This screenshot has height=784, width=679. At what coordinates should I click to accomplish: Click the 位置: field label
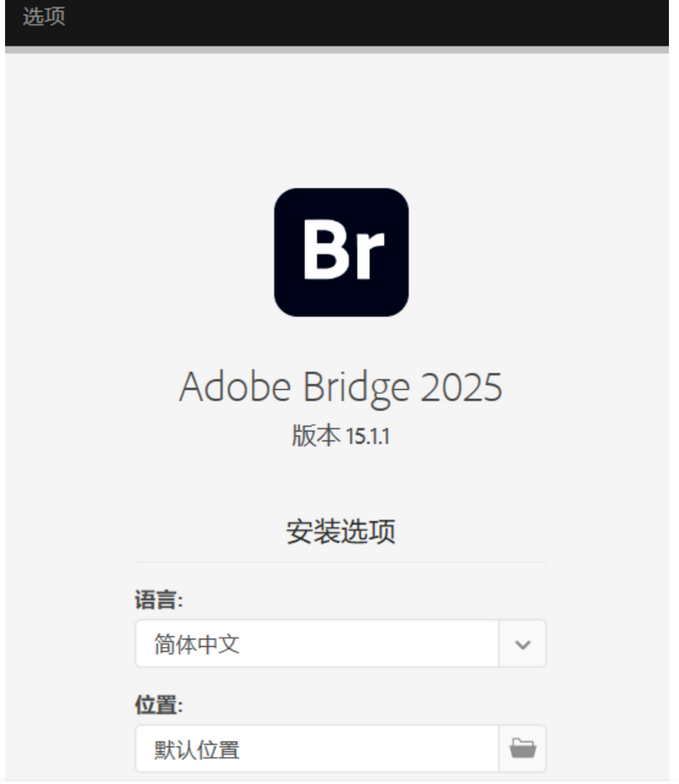pyautogui.click(x=158, y=705)
